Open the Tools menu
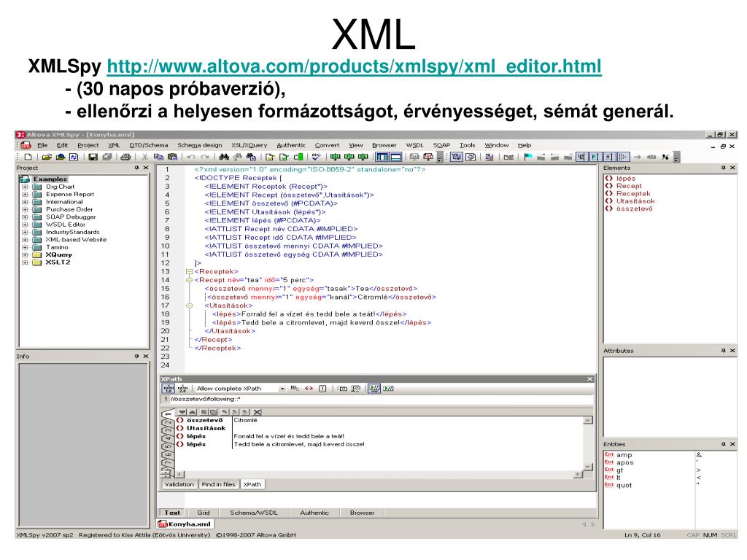 click(468, 145)
